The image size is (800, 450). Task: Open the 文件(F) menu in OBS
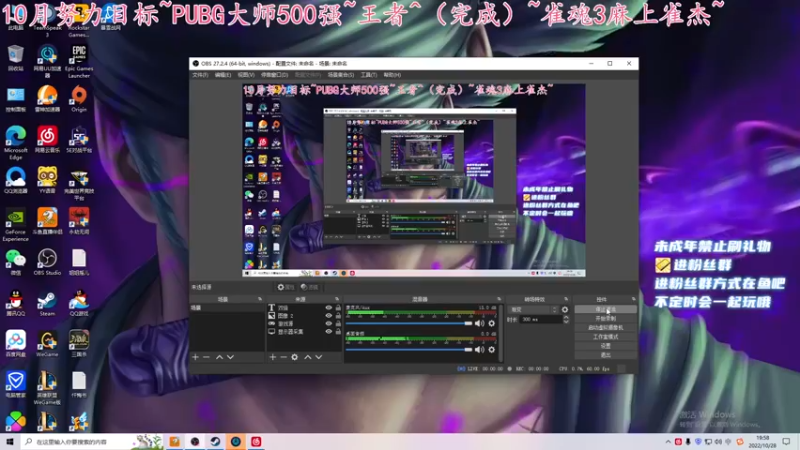click(200, 75)
